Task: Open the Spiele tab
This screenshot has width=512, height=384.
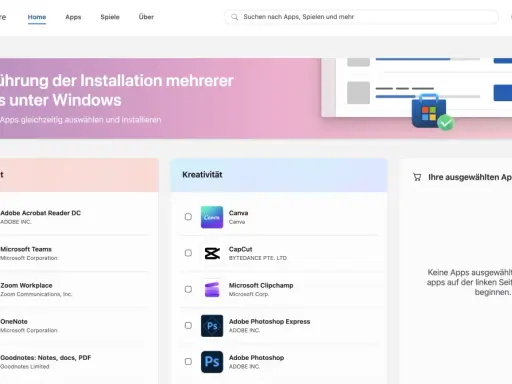Action: tap(110, 17)
